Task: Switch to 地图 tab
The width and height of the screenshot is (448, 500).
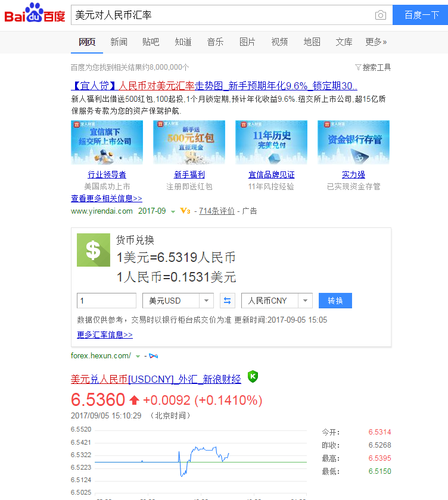Action: 312,42
